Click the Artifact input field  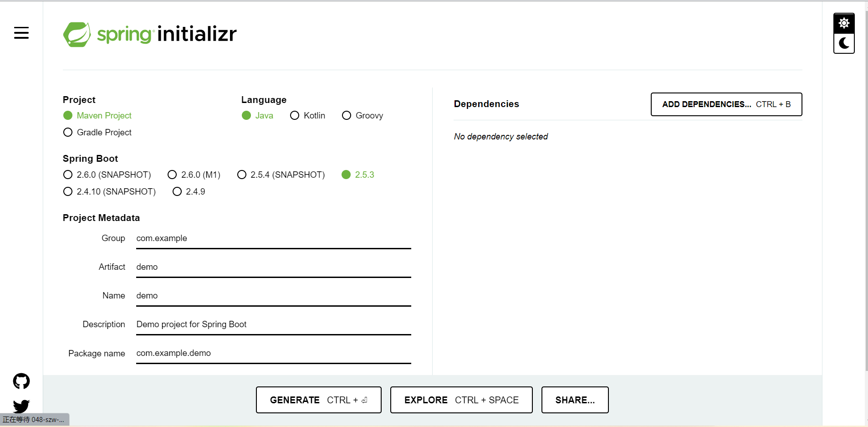(x=274, y=267)
